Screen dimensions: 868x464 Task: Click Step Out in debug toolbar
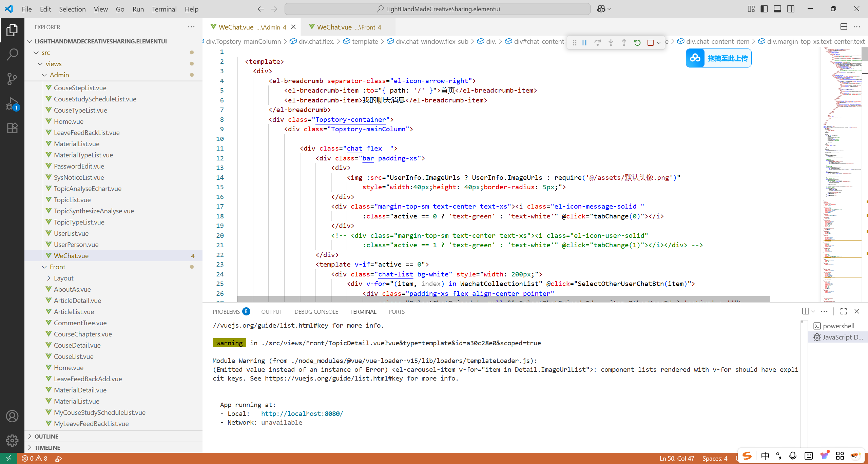click(x=624, y=43)
